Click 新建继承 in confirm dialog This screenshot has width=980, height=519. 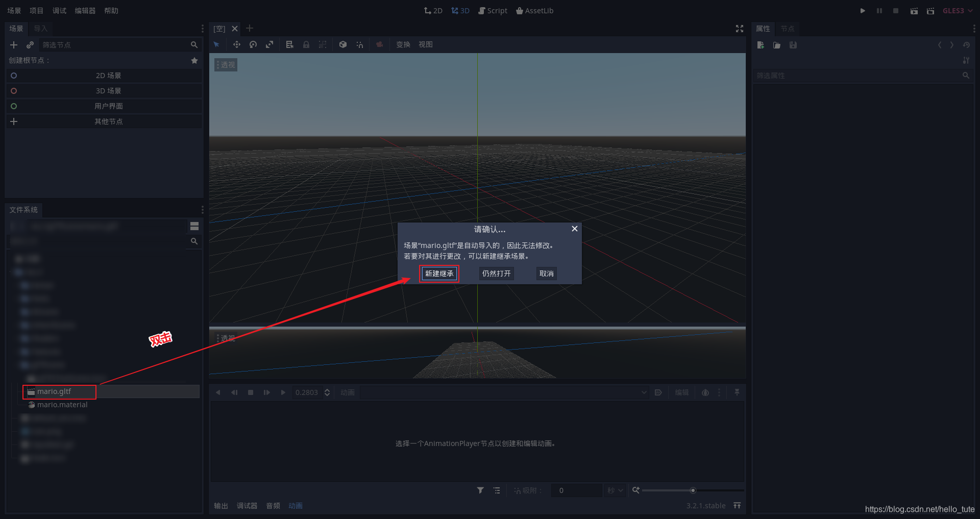tap(439, 274)
